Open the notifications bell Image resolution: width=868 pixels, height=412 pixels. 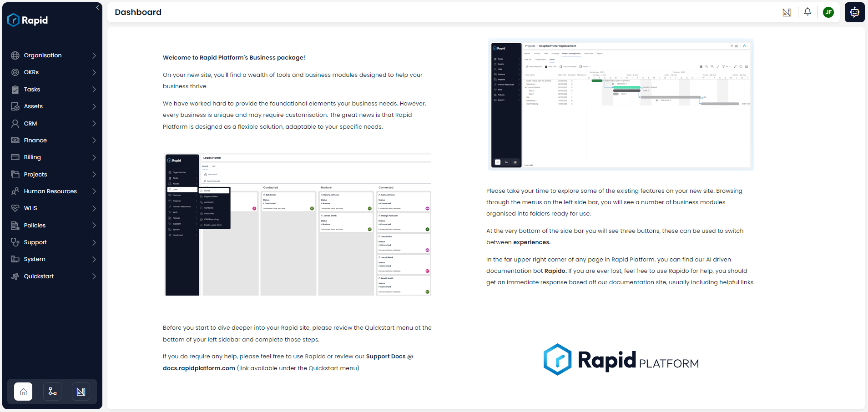tap(807, 12)
